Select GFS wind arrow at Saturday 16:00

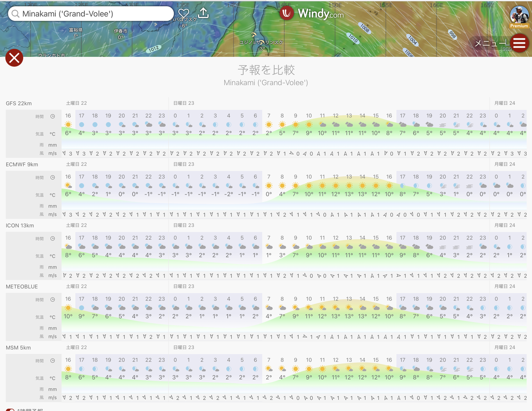click(64, 153)
